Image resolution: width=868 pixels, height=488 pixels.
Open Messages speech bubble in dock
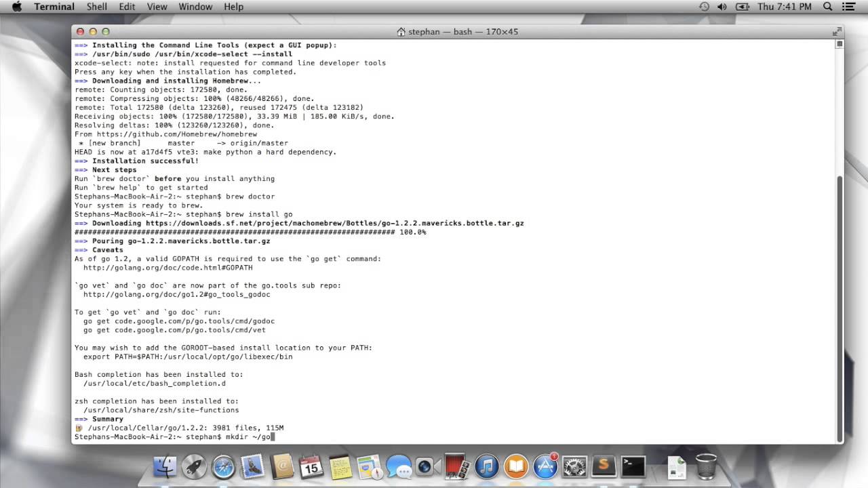pos(399,466)
